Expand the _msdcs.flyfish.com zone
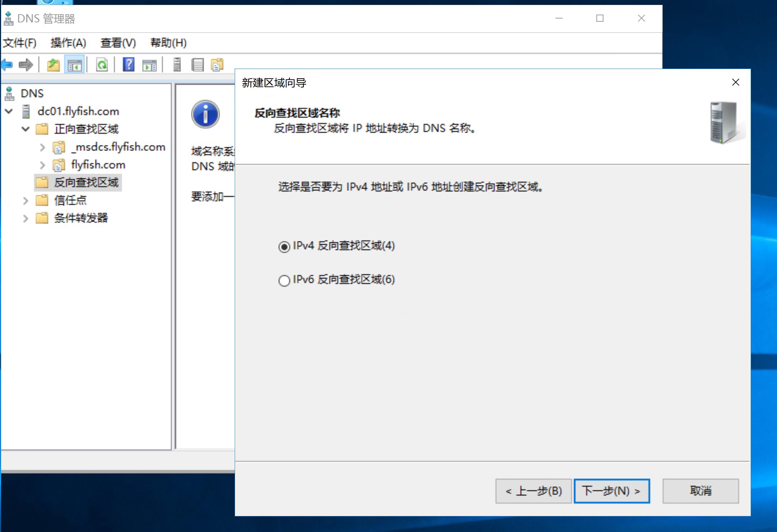The image size is (777, 532). (42, 147)
